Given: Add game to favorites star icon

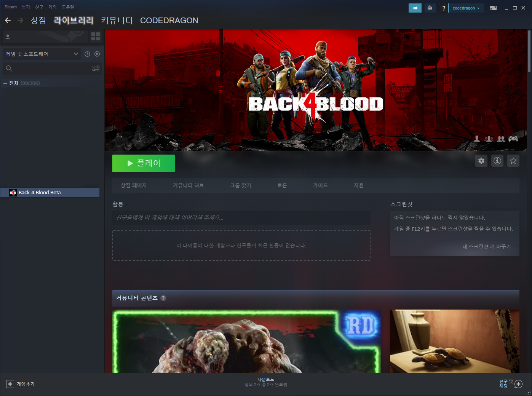Looking at the screenshot, I should pyautogui.click(x=513, y=161).
